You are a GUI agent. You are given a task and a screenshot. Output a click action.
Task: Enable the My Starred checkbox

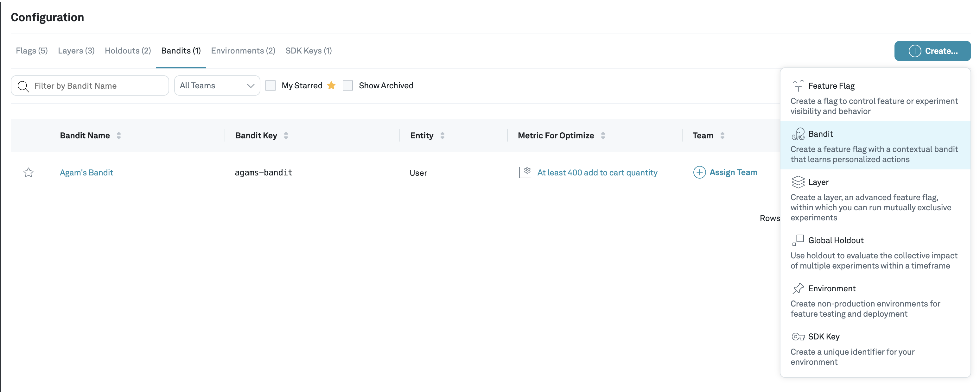270,85
